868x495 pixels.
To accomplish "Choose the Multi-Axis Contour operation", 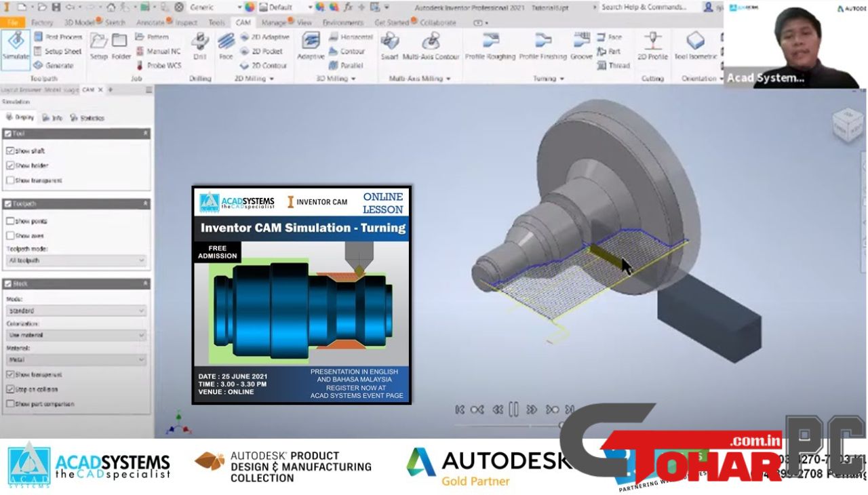I will tap(431, 47).
